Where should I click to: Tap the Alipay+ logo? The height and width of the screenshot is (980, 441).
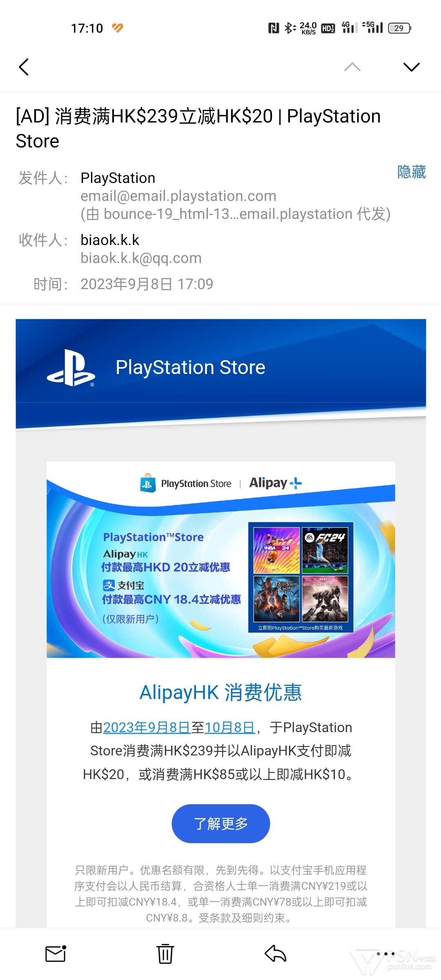tap(276, 483)
